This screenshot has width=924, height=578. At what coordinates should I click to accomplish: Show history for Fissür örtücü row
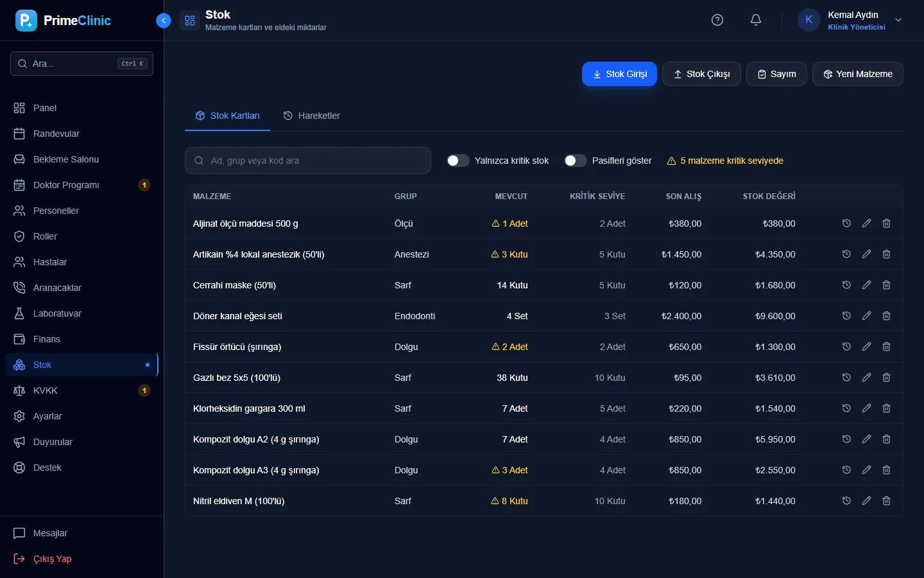(x=846, y=347)
